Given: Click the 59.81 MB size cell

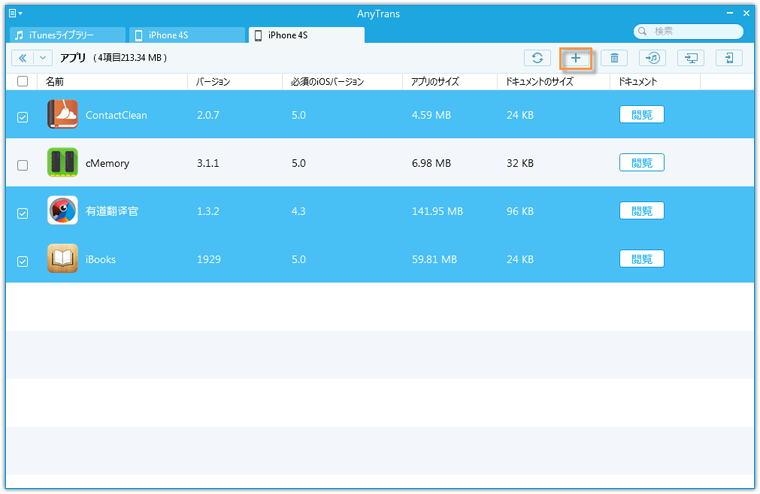Looking at the screenshot, I should [434, 259].
